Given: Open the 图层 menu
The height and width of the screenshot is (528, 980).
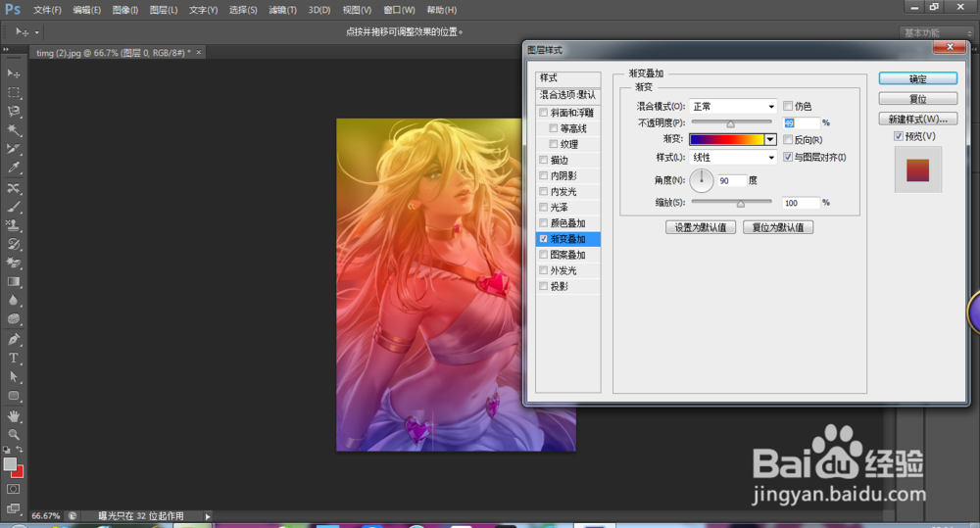Looking at the screenshot, I should (x=164, y=10).
